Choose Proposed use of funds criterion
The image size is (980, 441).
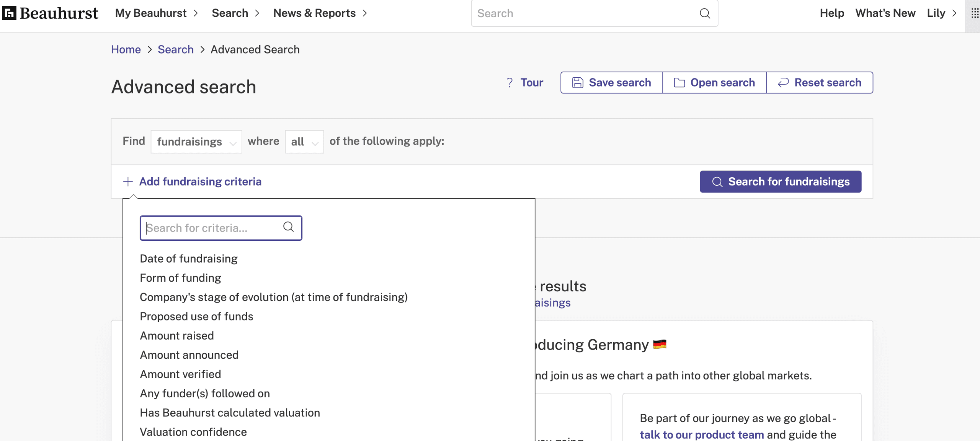point(197,316)
